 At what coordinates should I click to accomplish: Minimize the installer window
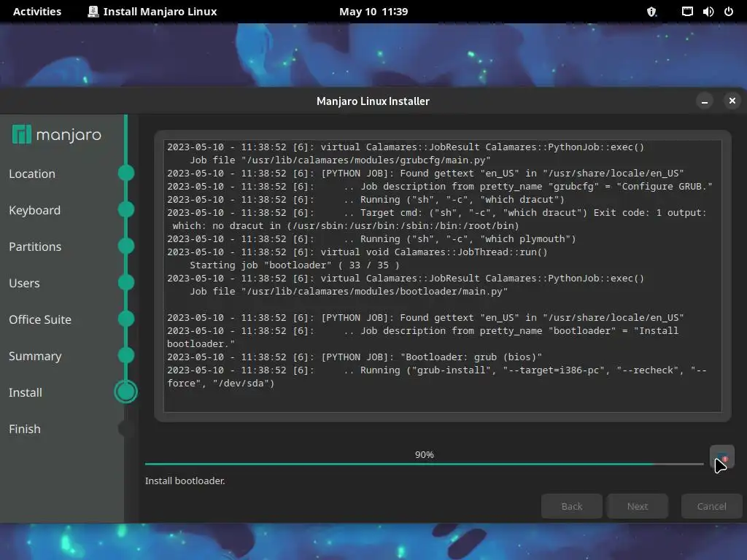click(705, 101)
